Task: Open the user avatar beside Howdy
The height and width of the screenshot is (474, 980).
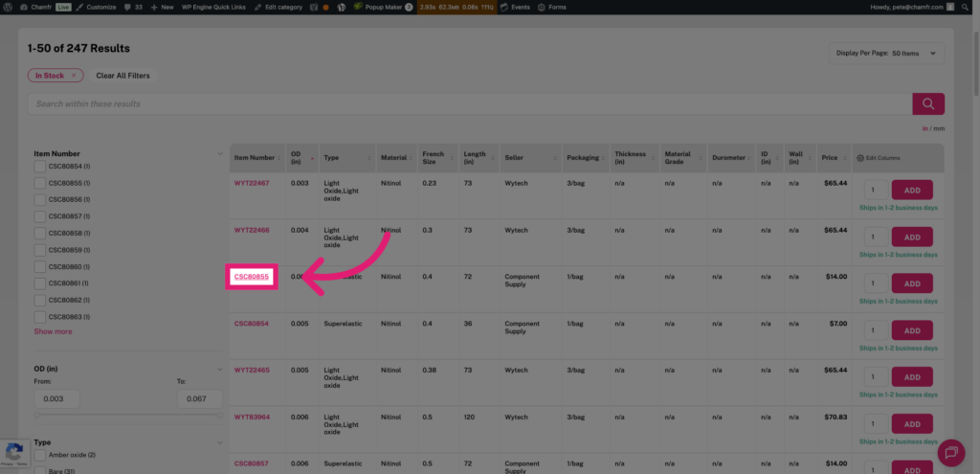Action: (950, 7)
